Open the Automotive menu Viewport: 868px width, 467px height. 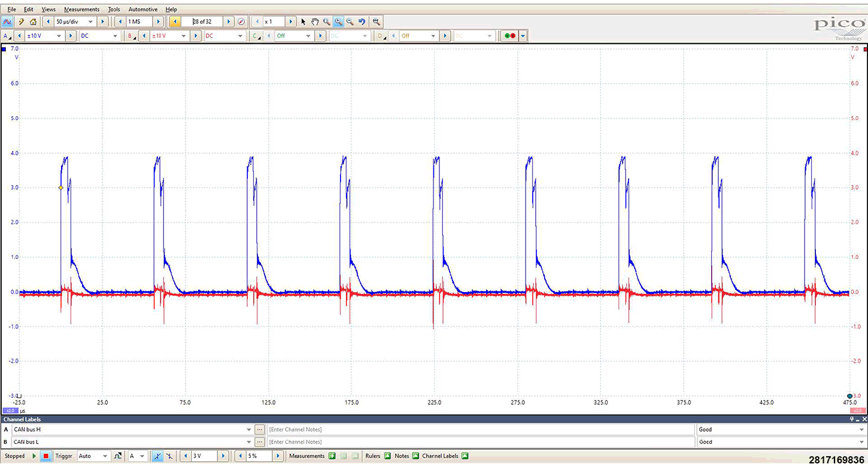point(143,10)
